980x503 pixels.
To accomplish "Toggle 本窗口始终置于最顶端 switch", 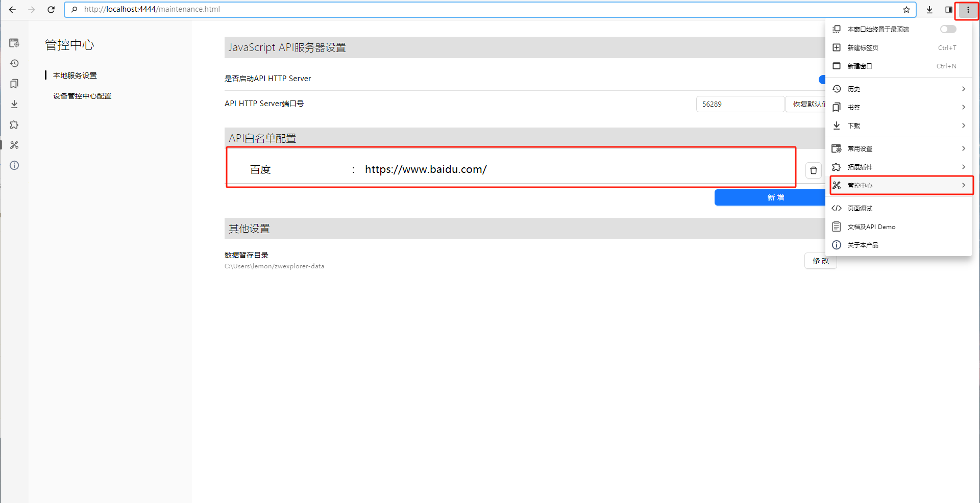I will [x=948, y=29].
